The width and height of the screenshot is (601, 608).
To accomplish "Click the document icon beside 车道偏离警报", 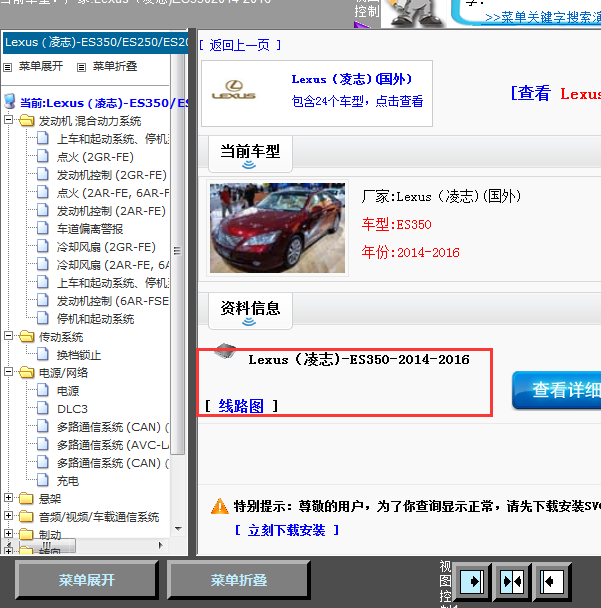I will pos(43,228).
